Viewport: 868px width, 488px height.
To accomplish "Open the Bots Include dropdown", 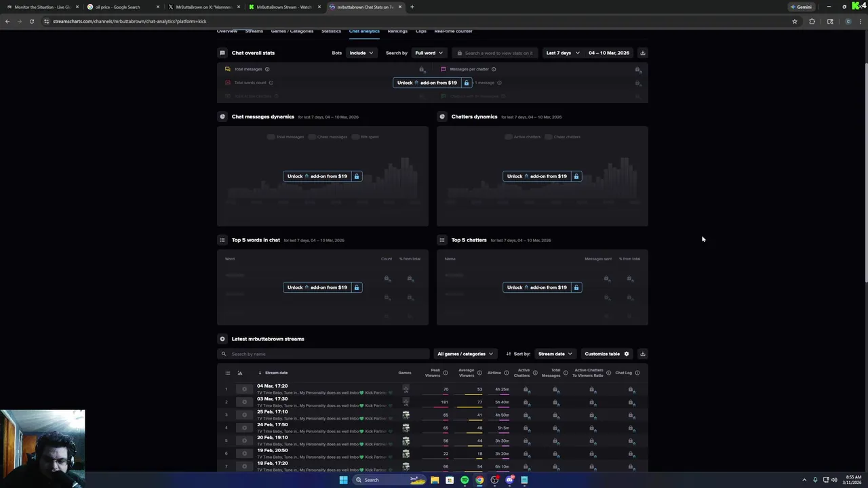I will [361, 53].
